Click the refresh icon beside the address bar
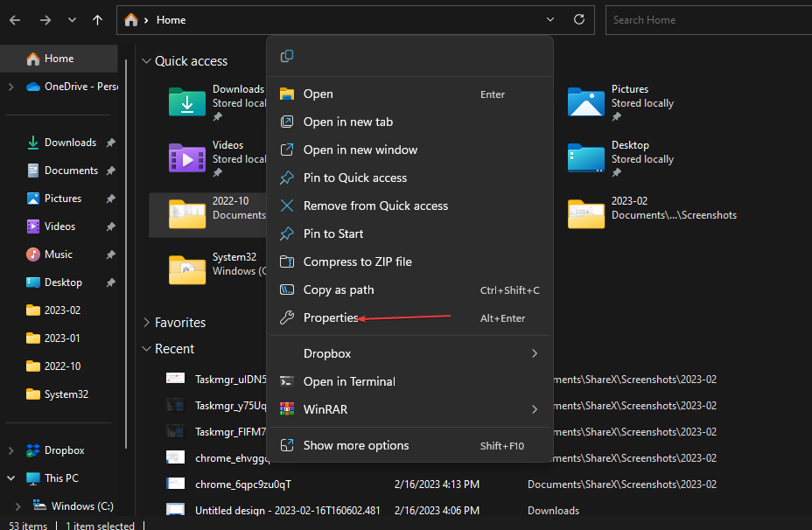The image size is (812, 530). (578, 19)
